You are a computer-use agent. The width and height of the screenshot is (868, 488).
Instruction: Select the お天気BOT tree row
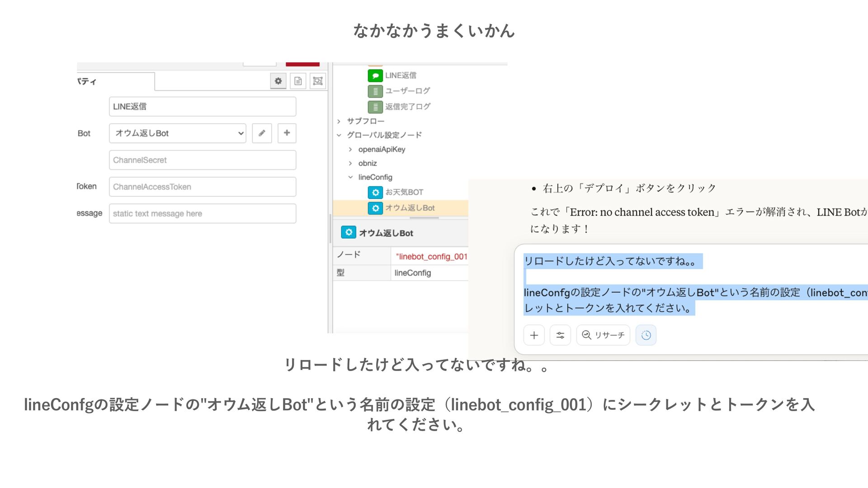(x=401, y=192)
